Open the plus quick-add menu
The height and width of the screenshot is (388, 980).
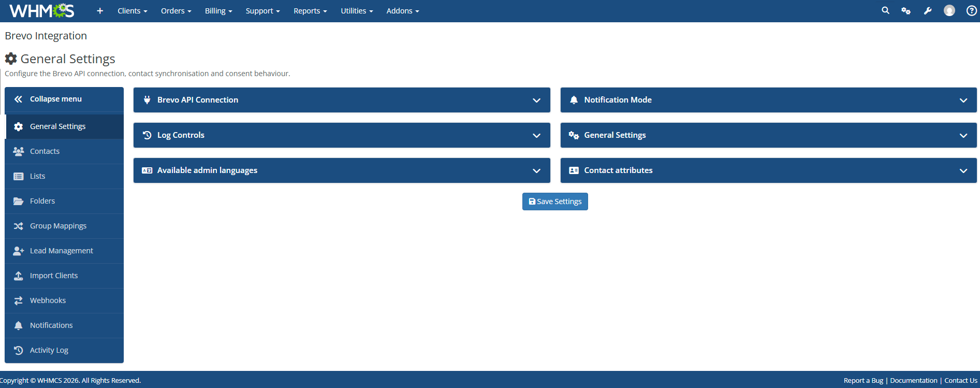(100, 11)
